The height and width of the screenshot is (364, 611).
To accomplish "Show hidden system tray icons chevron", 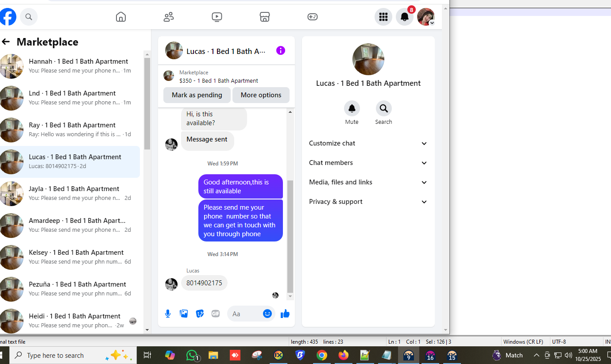I will (x=537, y=356).
